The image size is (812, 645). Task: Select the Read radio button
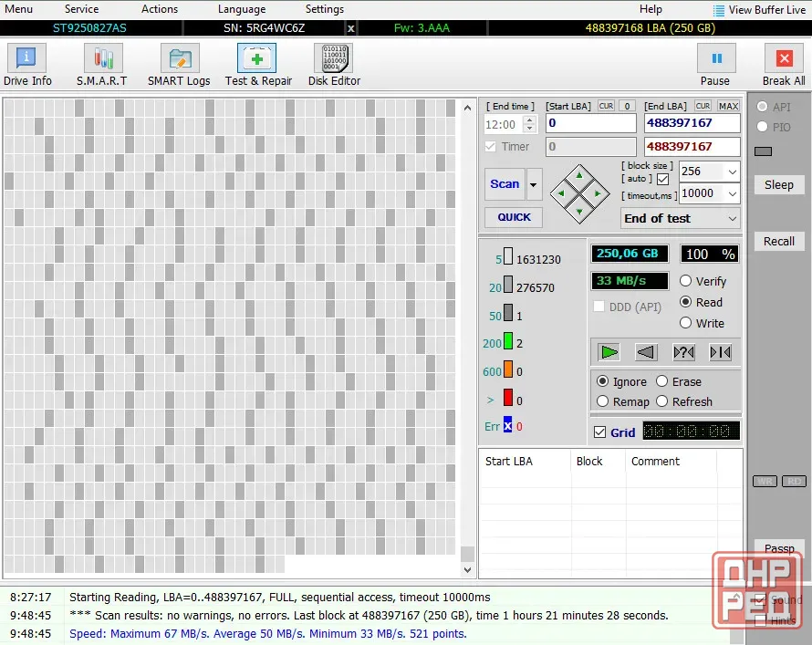click(x=686, y=302)
